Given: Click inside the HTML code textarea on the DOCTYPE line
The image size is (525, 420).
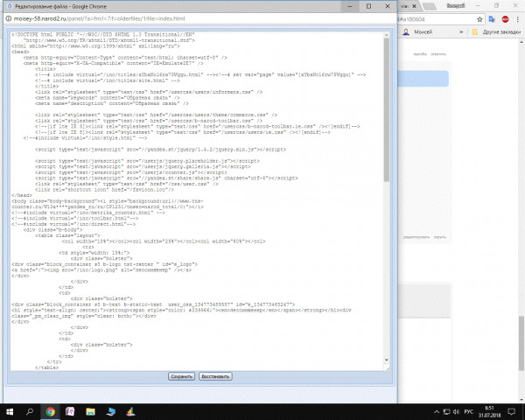Looking at the screenshot, I should (102, 34).
